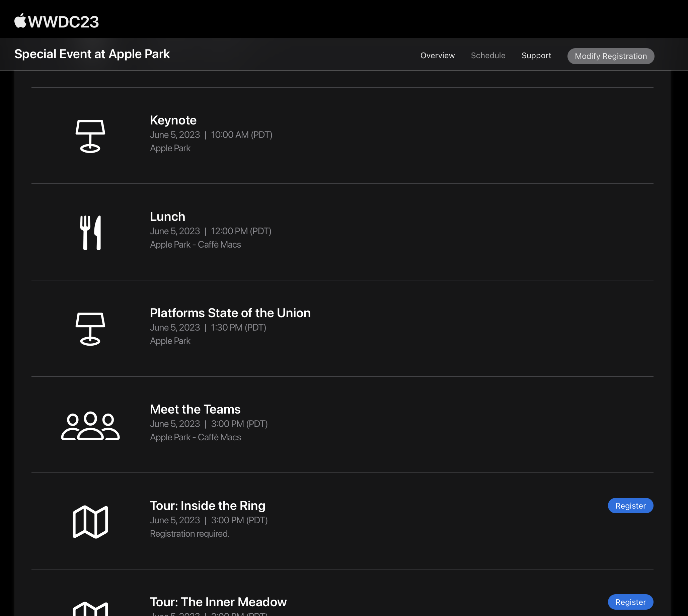The image size is (688, 616).
Task: Select the Keynote event title
Action: (x=173, y=120)
